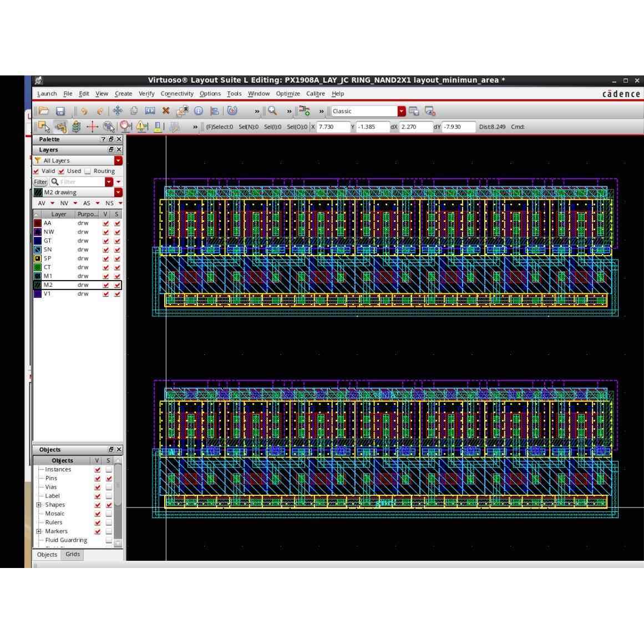Click the Undo arrow toolbar icon
644x644 pixels.
84,111
